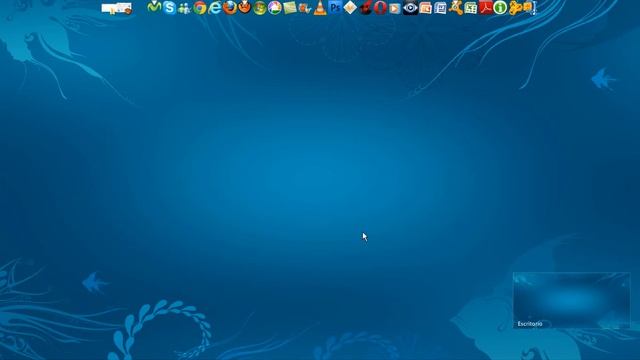Launch VLC media player cone
The image size is (640, 360).
[320, 8]
